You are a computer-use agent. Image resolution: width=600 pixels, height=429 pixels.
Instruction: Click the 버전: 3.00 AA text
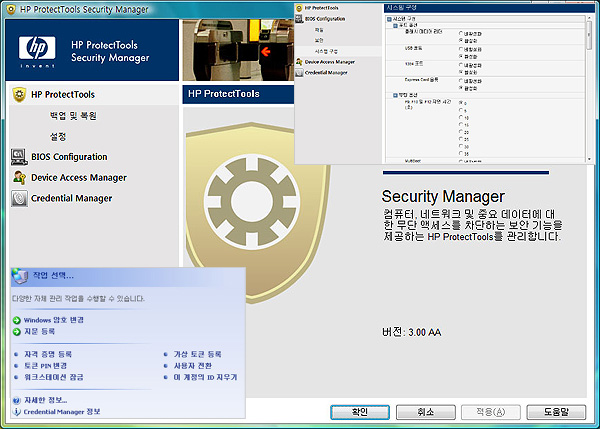(411, 332)
